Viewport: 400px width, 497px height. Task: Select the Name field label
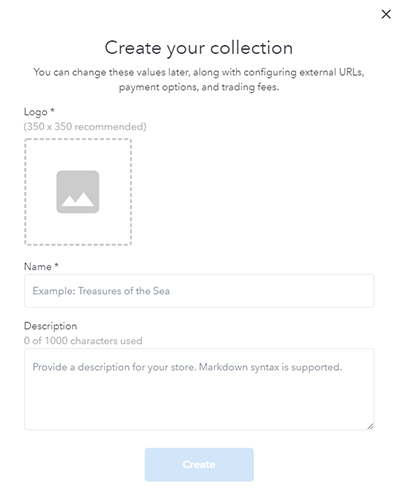(38, 267)
